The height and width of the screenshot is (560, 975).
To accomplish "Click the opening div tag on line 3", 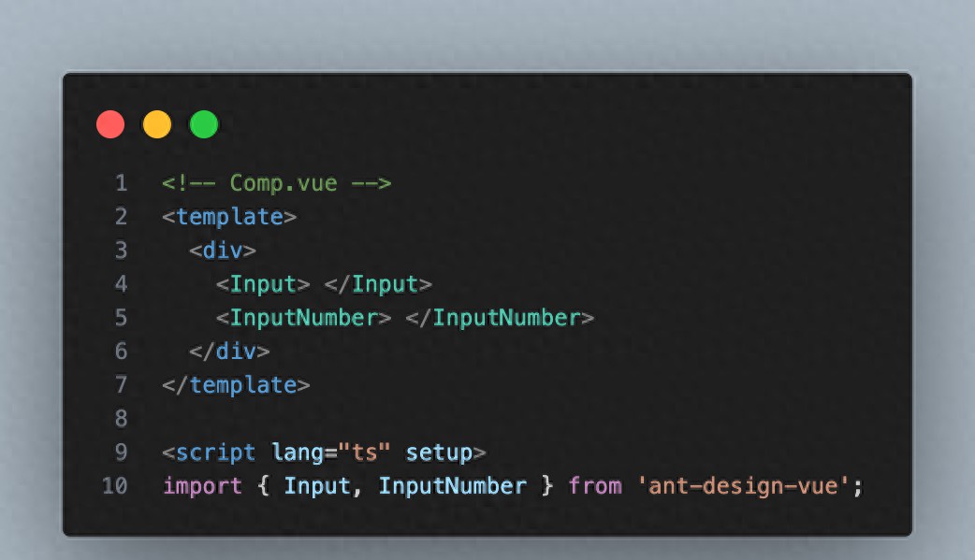I will point(223,251).
